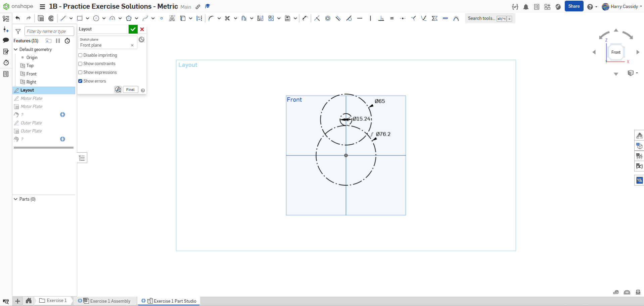Enable Disable imprinting checkbox
644x306 pixels.
point(80,55)
